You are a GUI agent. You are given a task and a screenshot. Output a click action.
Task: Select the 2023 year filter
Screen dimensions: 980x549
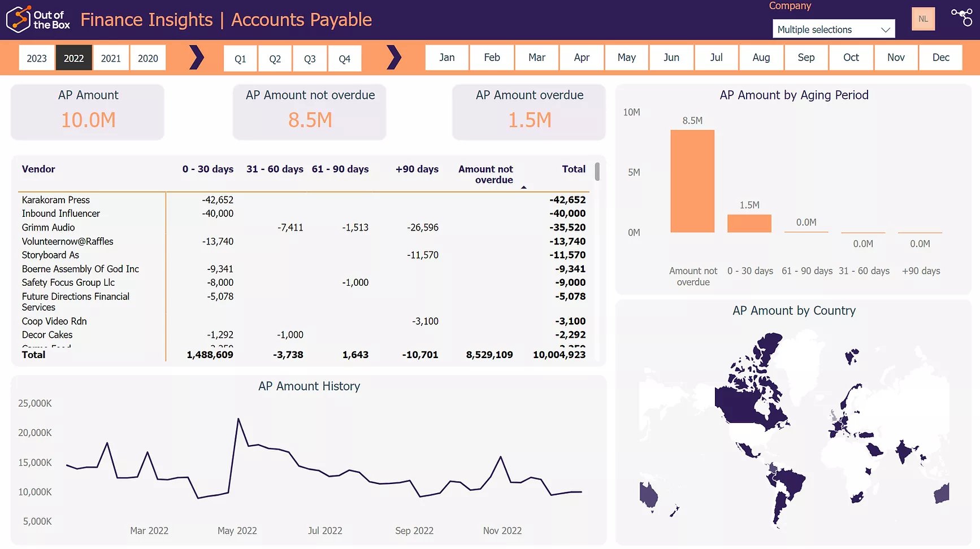pyautogui.click(x=37, y=58)
